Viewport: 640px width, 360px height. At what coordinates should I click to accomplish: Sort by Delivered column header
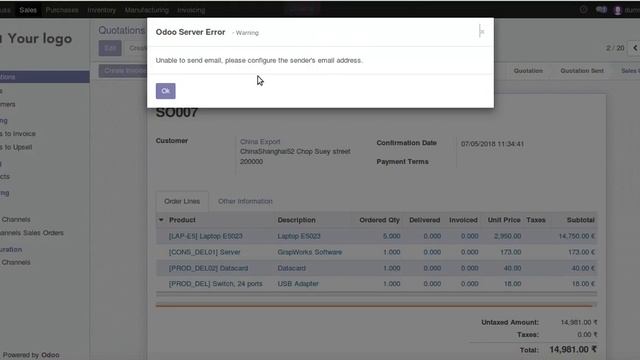point(424,220)
